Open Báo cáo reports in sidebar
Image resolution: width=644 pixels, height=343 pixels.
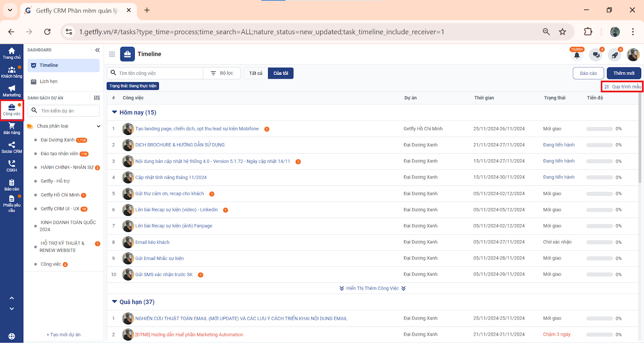coord(12,185)
